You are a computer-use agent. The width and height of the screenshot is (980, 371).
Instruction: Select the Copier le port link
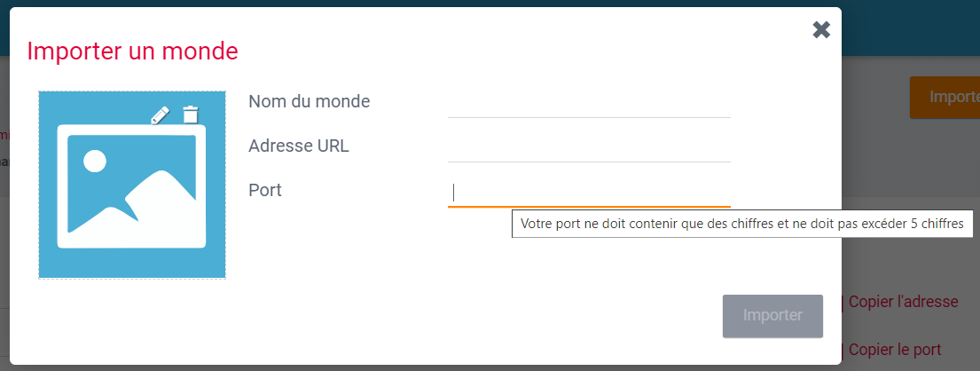(894, 350)
